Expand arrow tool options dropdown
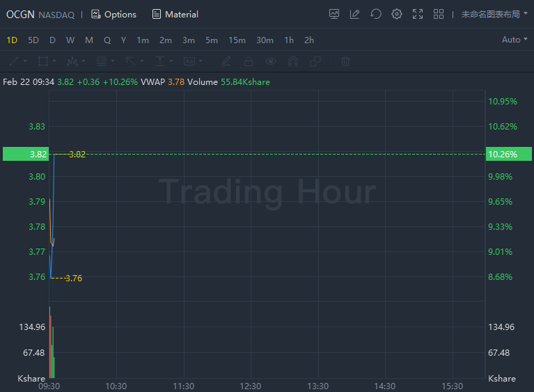The image size is (534, 392). pyautogui.click(x=142, y=61)
